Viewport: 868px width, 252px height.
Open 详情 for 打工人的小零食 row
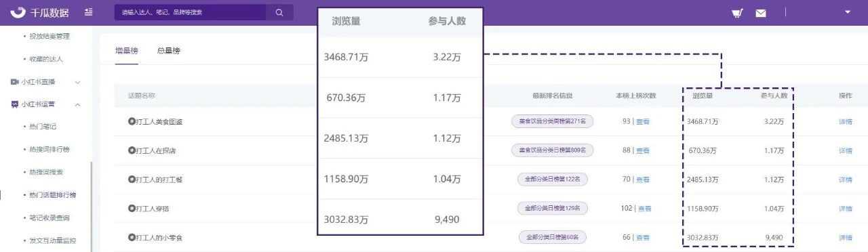tap(845, 238)
